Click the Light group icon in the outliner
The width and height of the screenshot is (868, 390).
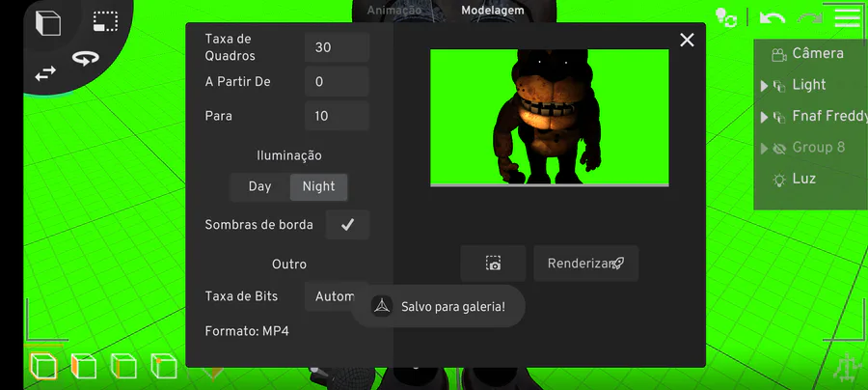[779, 86]
